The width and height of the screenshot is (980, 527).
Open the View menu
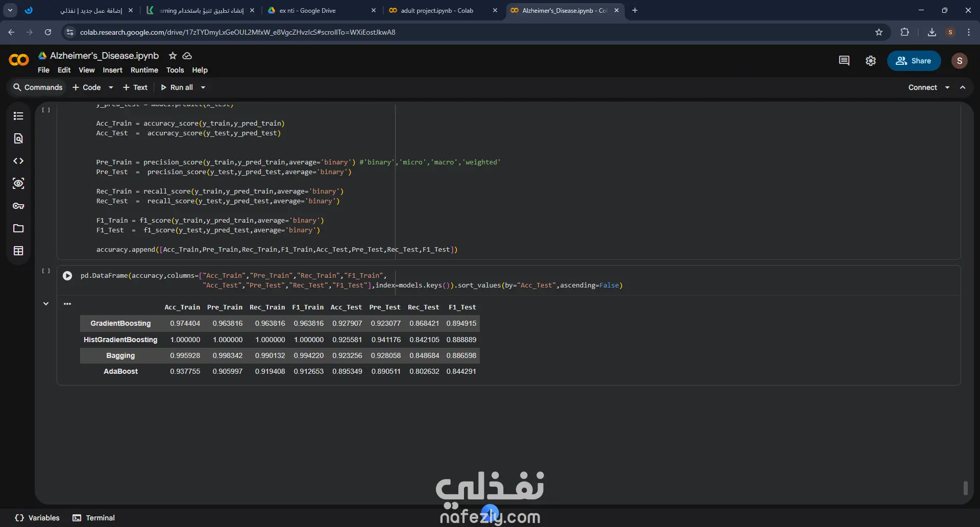86,70
